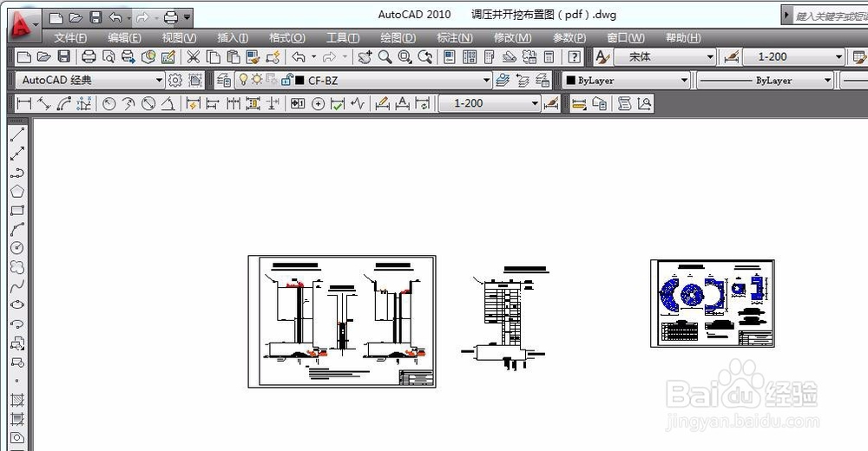Open the 参数(P) menu
Viewport: 868px width, 451px height.
tap(569, 37)
